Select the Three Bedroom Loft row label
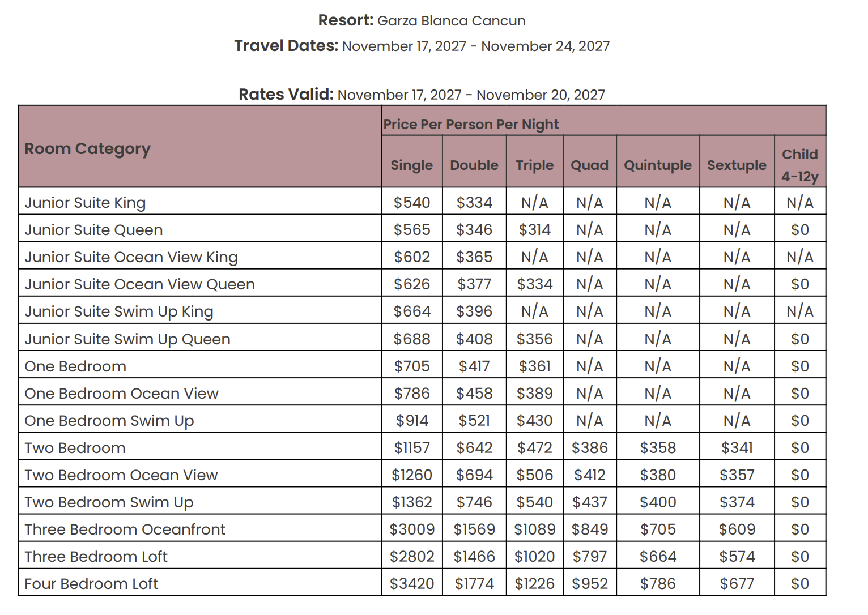Image resolution: width=868 pixels, height=615 pixels. click(x=96, y=556)
